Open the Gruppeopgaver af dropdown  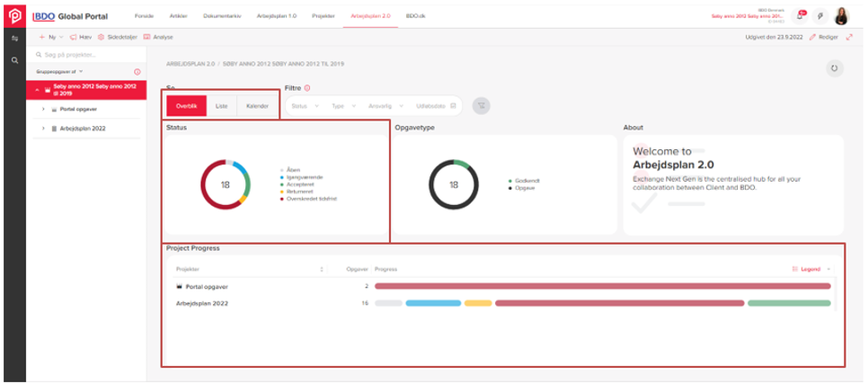coord(60,71)
